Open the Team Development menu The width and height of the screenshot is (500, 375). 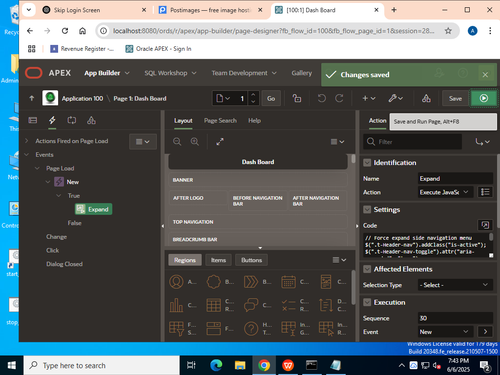point(244,73)
